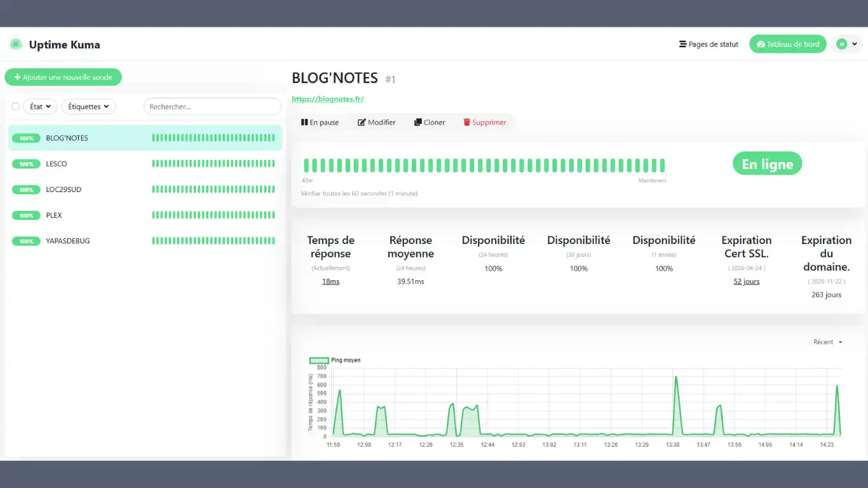The height and width of the screenshot is (488, 868).
Task: Open the Récent time range dropdown
Action: 826,342
